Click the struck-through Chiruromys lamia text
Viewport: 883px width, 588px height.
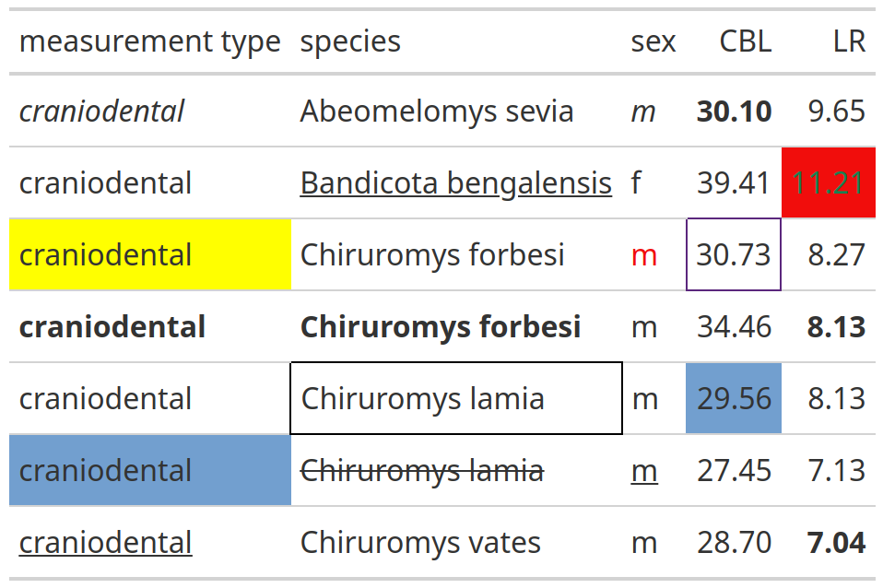pos(422,471)
